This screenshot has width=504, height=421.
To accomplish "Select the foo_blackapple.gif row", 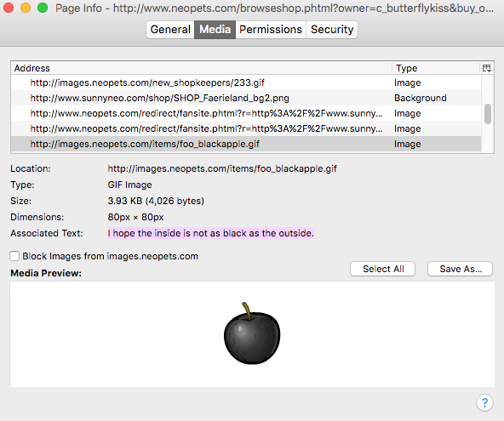I will (246, 144).
